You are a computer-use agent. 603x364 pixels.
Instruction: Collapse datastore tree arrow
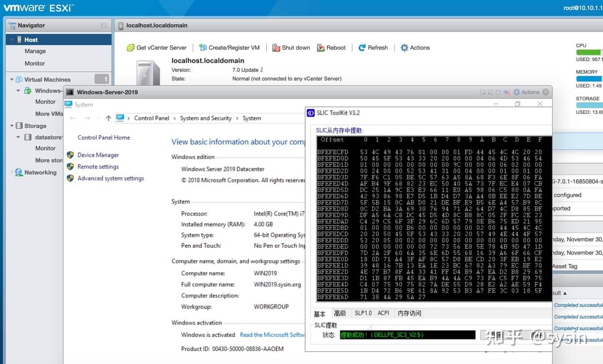(x=18, y=137)
